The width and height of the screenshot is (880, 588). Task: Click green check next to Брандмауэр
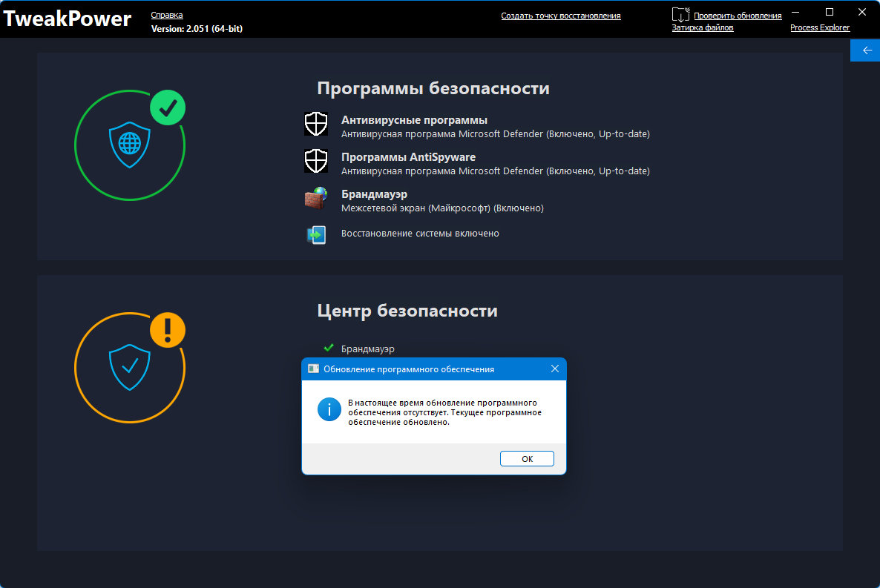coord(329,348)
